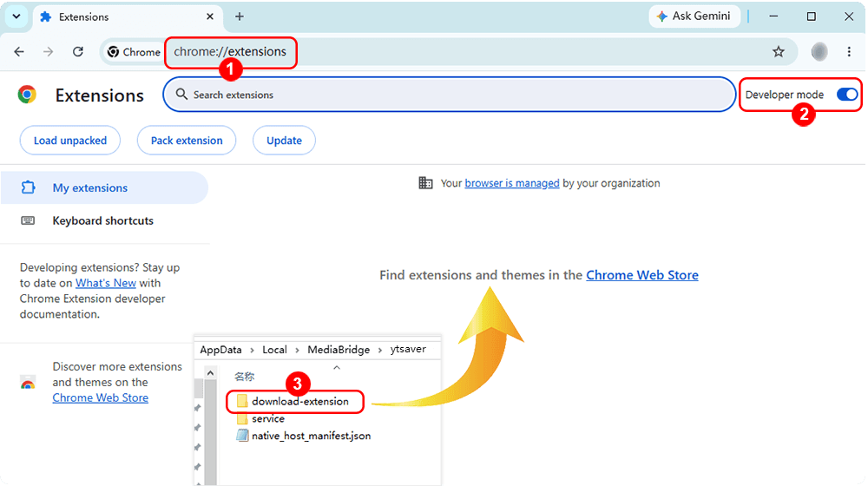Expand chevron after AppData breadcrumb
The width and height of the screenshot is (868, 486).
point(252,351)
